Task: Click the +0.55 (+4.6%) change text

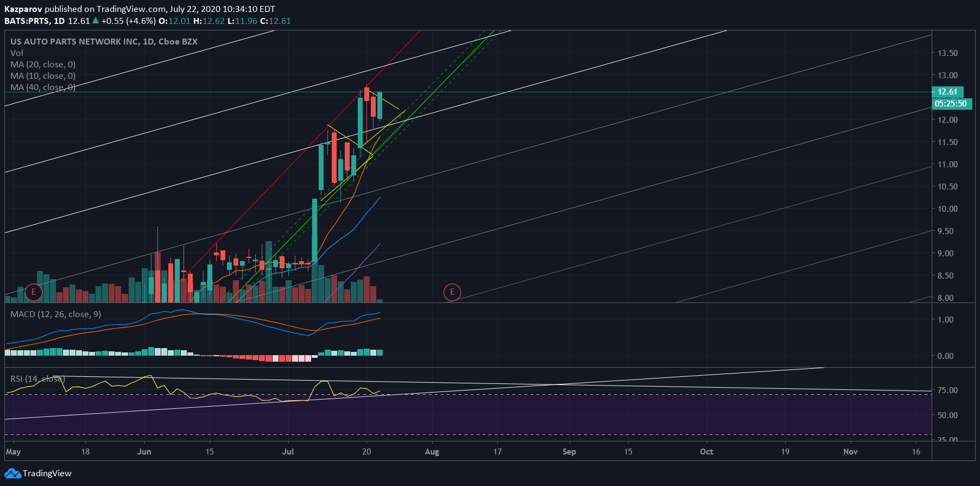Action: [x=129, y=21]
